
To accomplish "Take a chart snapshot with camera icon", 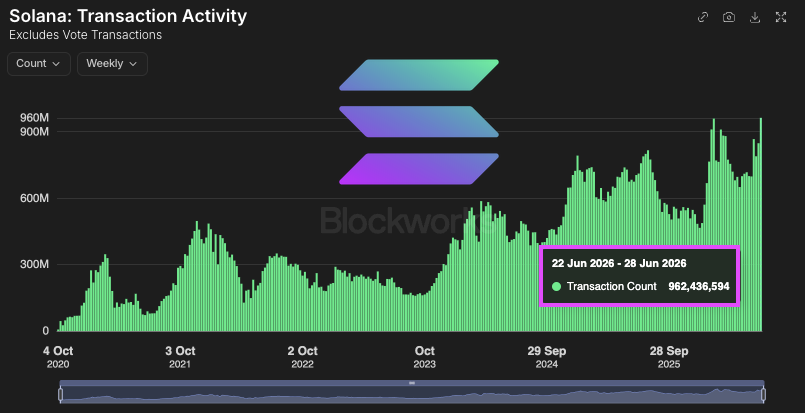I will click(x=729, y=17).
